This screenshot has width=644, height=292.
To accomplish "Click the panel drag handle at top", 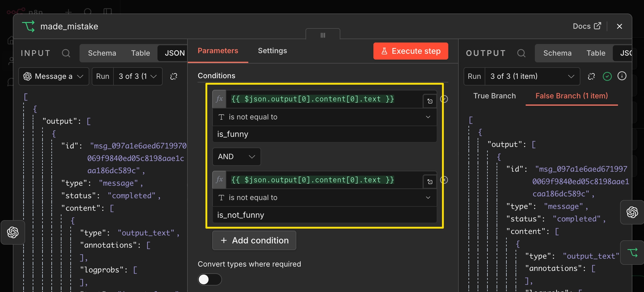I will point(323,35).
